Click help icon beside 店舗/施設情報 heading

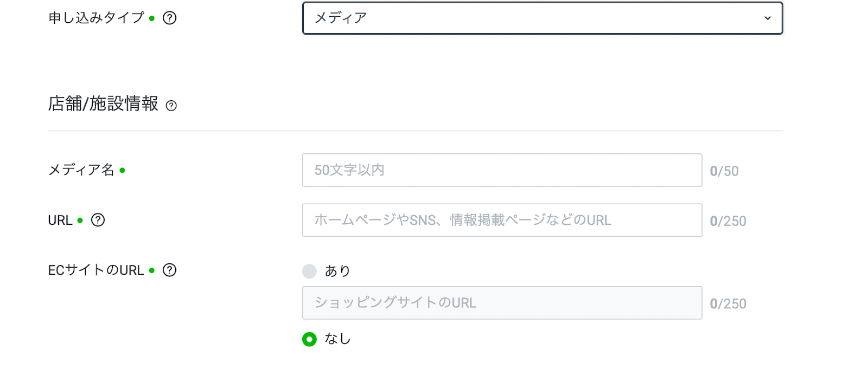pos(171,106)
